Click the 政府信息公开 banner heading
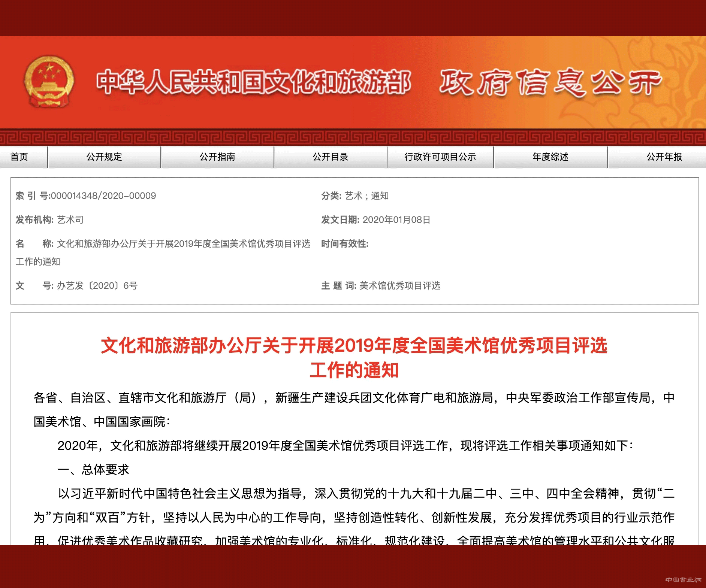 point(551,82)
